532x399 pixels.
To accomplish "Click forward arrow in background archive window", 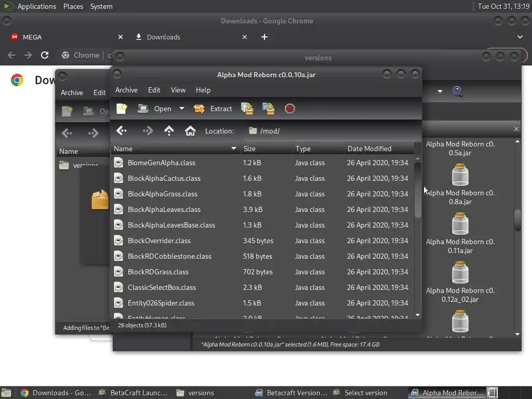I will pyautogui.click(x=94, y=134).
